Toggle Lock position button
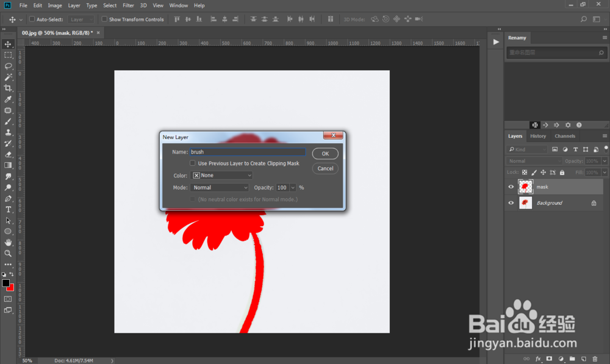 point(543,173)
